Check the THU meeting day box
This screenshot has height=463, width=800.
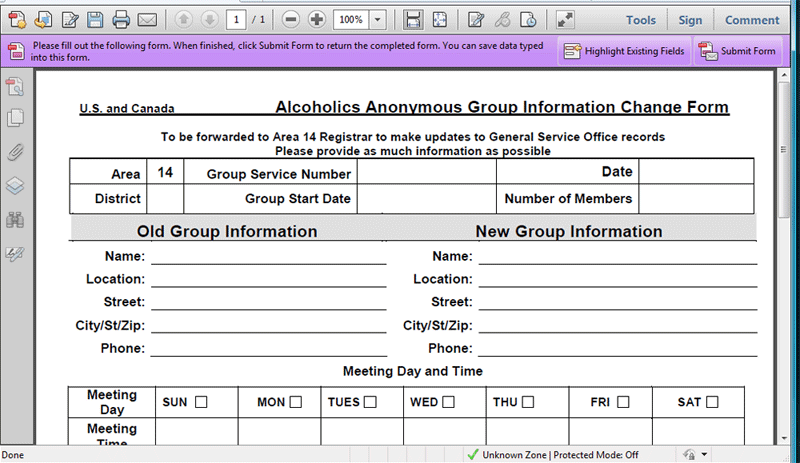coord(528,402)
